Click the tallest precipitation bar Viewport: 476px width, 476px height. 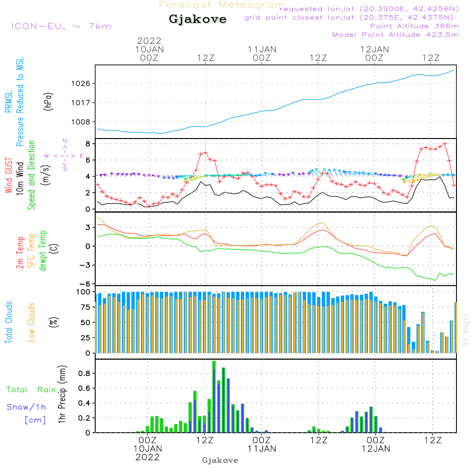[214, 397]
